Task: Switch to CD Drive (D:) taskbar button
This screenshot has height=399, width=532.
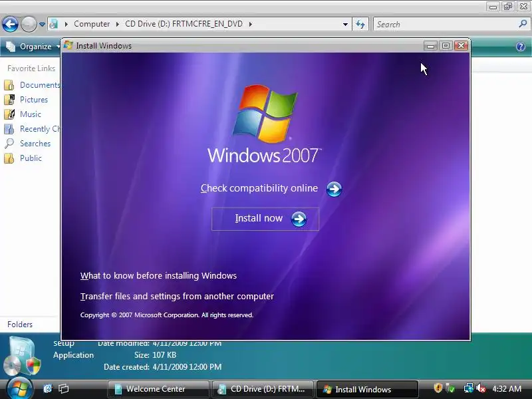Action: [262, 389]
